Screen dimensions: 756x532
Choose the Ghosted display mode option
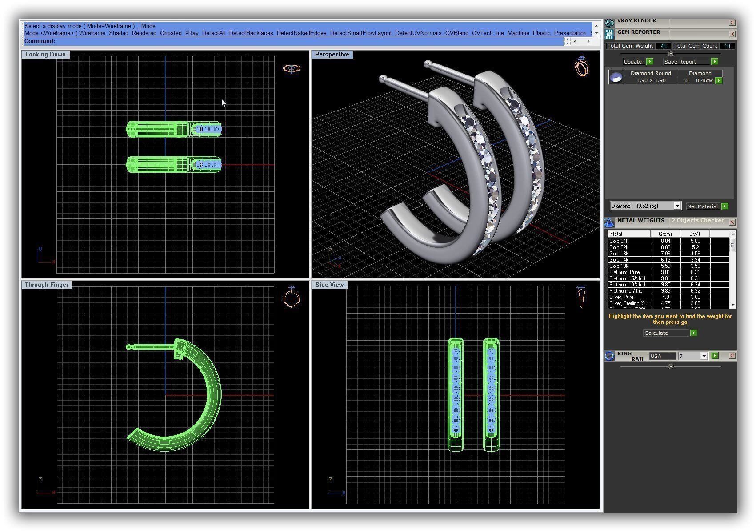pyautogui.click(x=171, y=33)
